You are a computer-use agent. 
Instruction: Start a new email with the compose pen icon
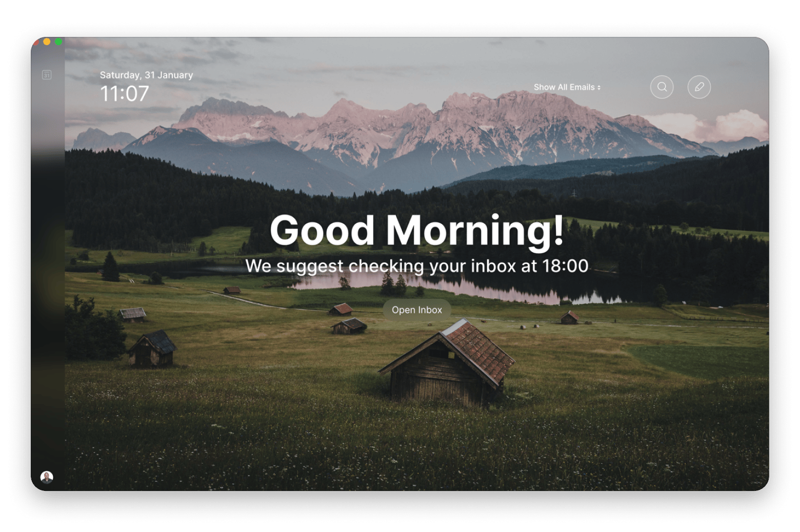[x=698, y=87]
